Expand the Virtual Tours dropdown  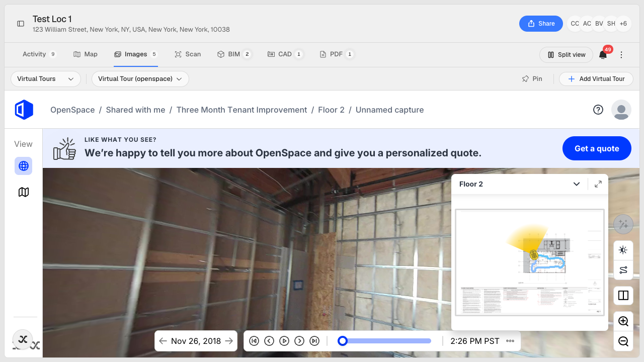click(x=46, y=79)
